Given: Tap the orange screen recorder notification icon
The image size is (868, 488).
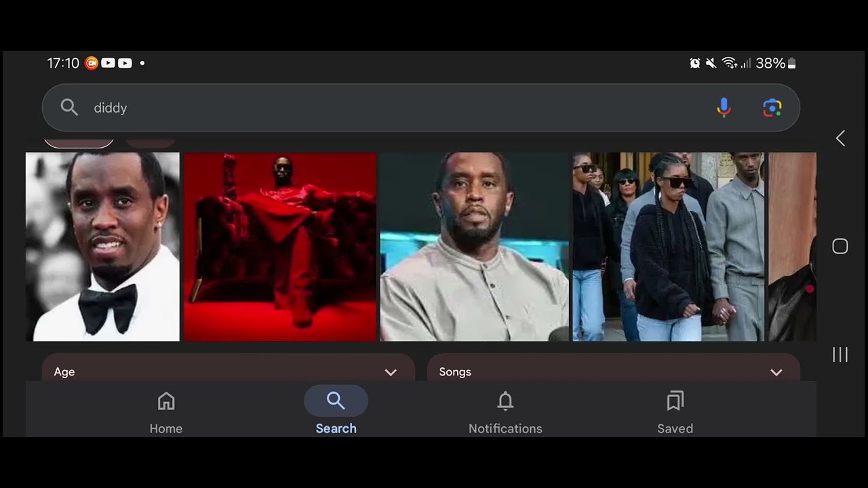Looking at the screenshot, I should coord(92,63).
